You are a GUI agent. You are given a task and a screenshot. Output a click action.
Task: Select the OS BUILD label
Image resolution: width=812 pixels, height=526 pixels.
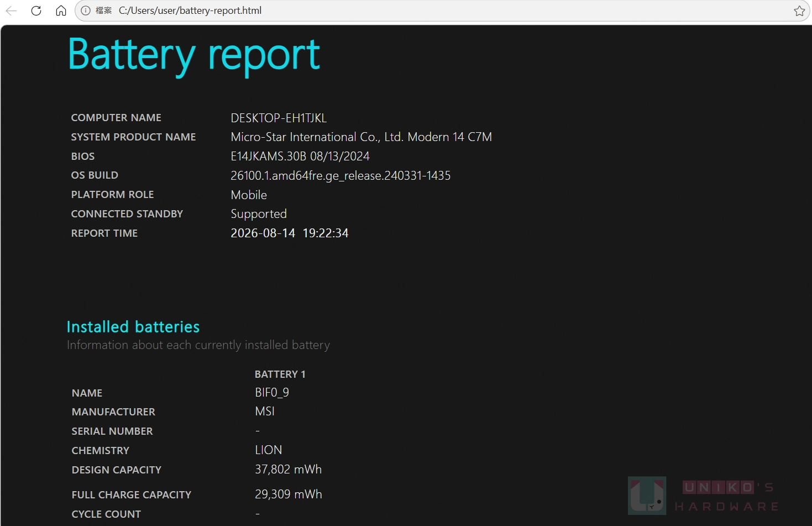point(95,175)
